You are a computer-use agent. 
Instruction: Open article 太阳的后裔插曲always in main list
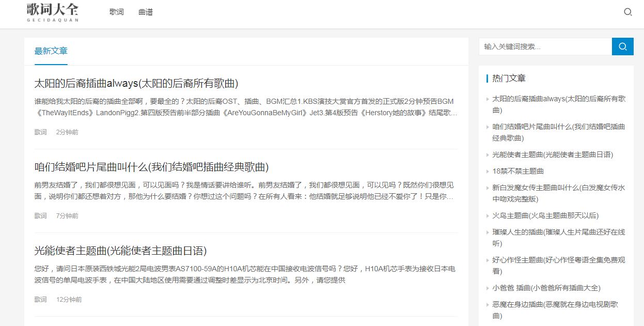point(136,83)
